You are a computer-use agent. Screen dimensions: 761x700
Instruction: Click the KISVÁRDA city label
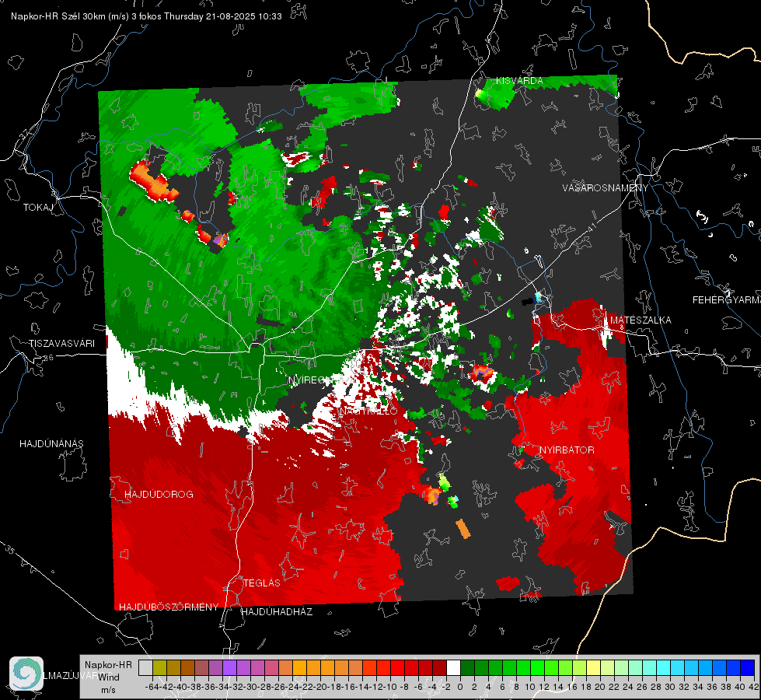pos(518,81)
